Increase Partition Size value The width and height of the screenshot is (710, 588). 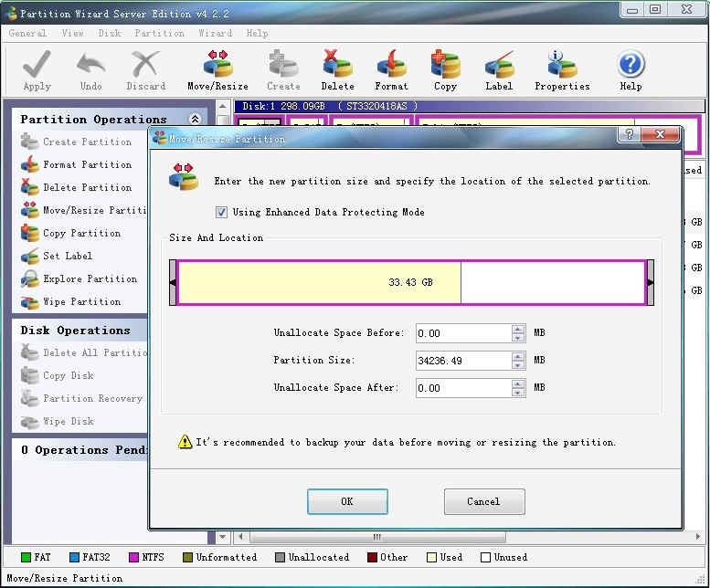coord(518,356)
